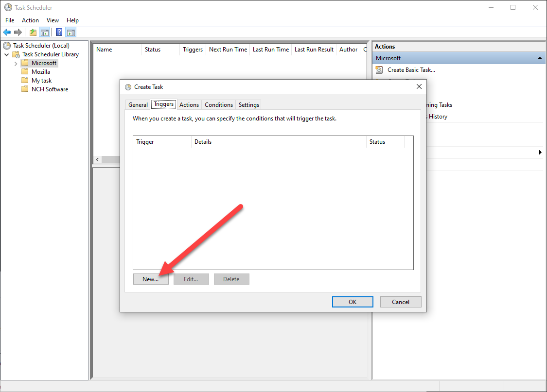Open the Action menu
The height and width of the screenshot is (392, 547).
coord(30,20)
